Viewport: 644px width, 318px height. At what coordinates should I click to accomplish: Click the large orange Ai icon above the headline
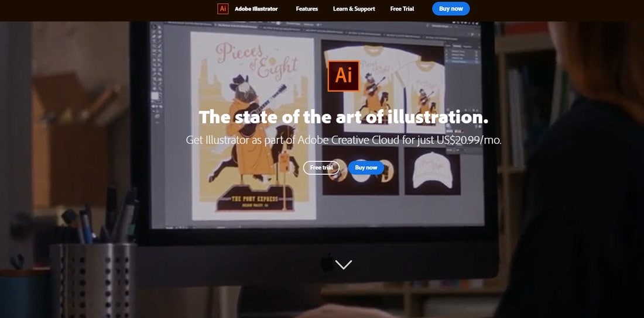point(343,76)
